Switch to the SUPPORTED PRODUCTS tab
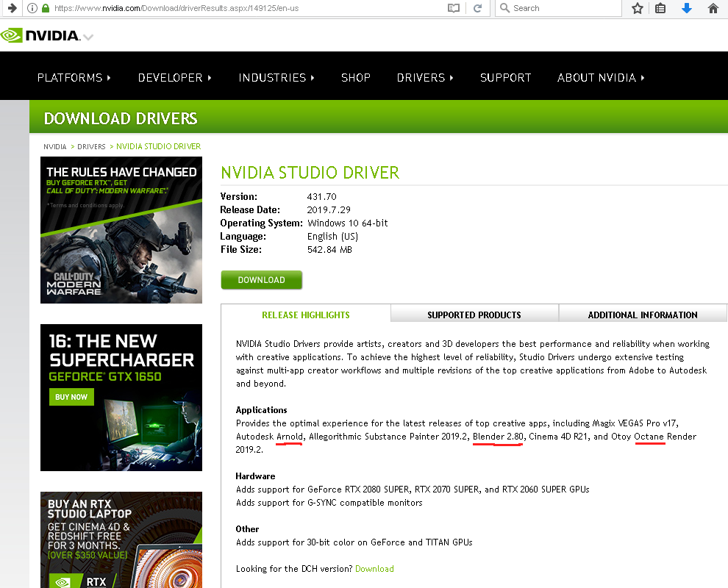 tap(474, 313)
